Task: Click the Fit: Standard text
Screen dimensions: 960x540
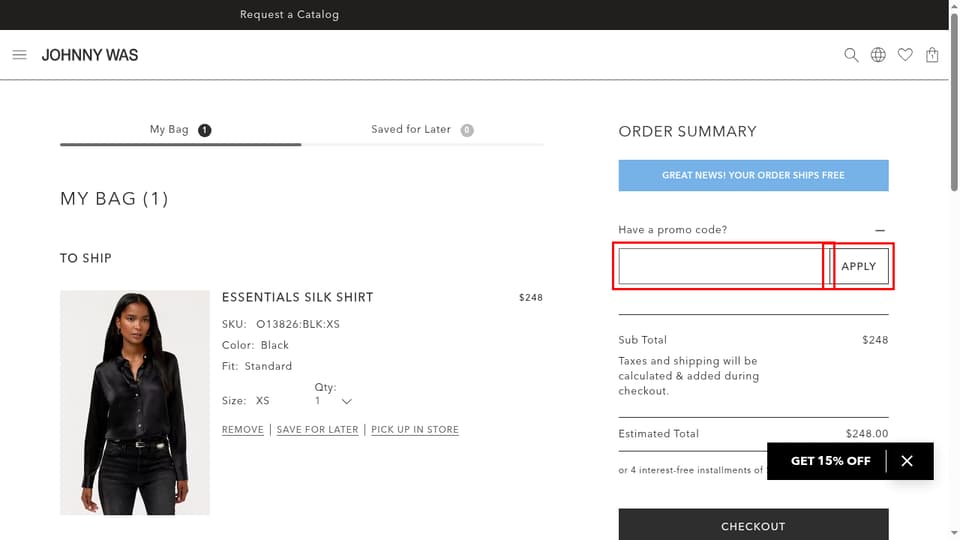Action: [257, 366]
